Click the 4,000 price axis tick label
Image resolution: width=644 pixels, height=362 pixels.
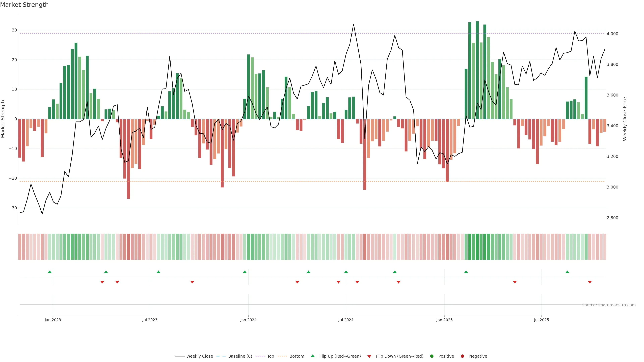612,34
